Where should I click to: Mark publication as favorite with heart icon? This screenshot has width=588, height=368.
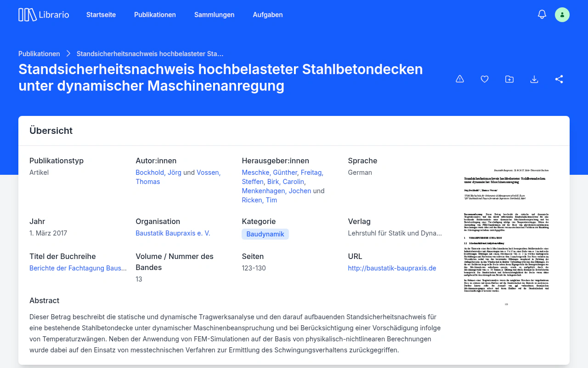pos(485,79)
